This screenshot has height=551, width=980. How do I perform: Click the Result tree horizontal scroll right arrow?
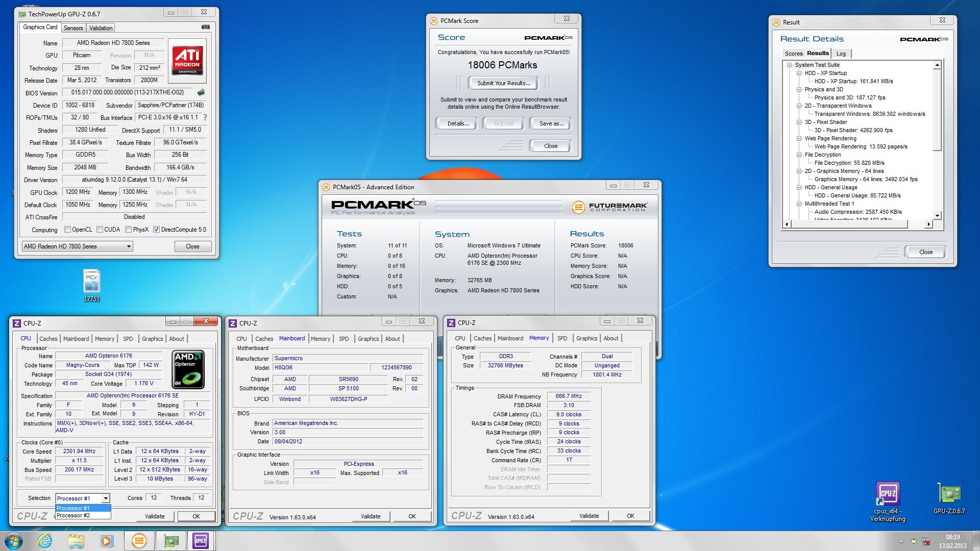point(929,224)
